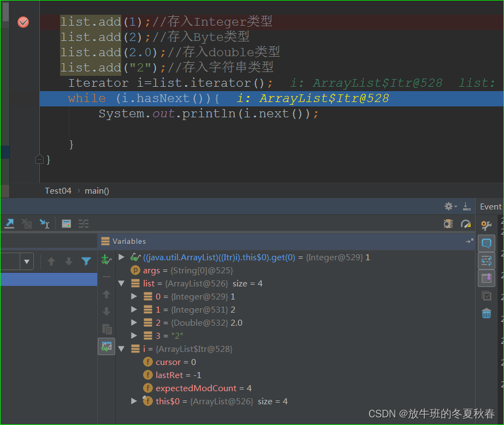
Task: Click the mark all as read checkbox icon
Action: coord(487,296)
